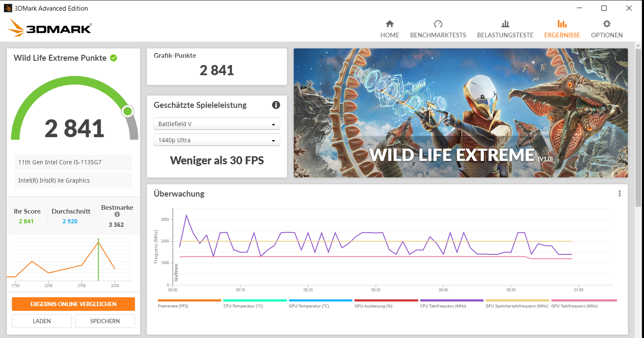The width and height of the screenshot is (644, 338).
Task: Click the SPEICHERN button
Action: pos(105,321)
